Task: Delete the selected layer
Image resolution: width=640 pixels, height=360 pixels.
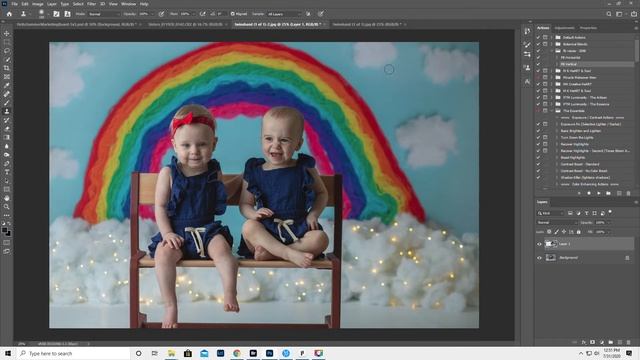Action: pos(629,342)
